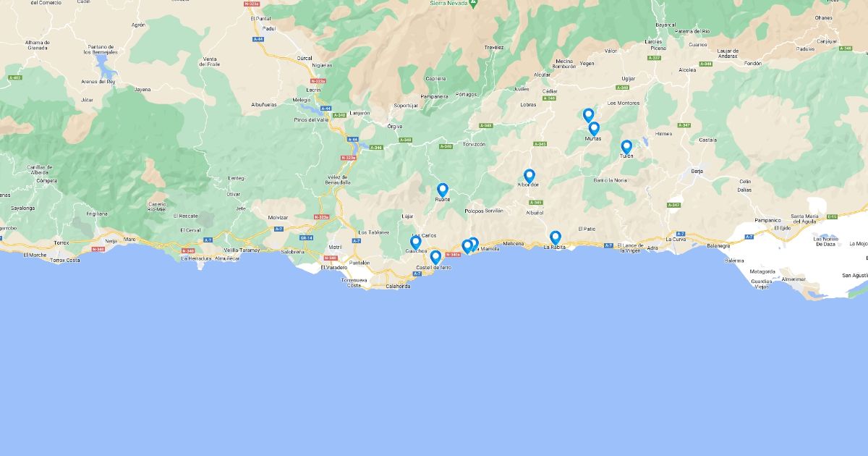Click the northernmost pin above Murtas
The image size is (868, 456).
point(589,115)
